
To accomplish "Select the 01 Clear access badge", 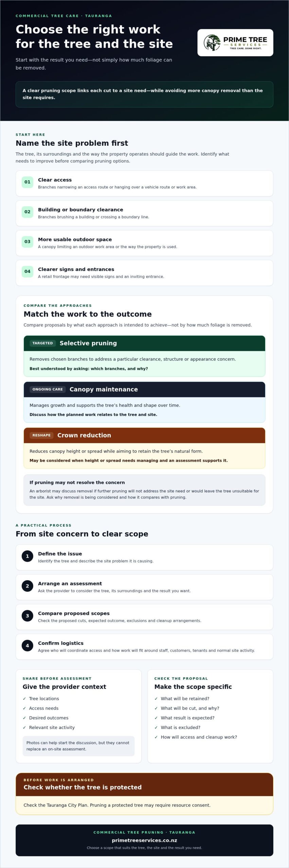I will (28, 182).
